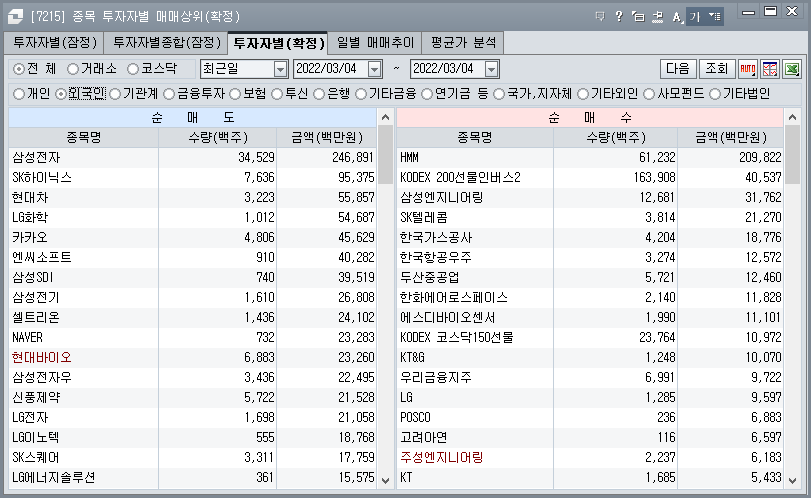Select the 코스닥 radio button
Image resolution: width=811 pixels, height=498 pixels.
133,69
